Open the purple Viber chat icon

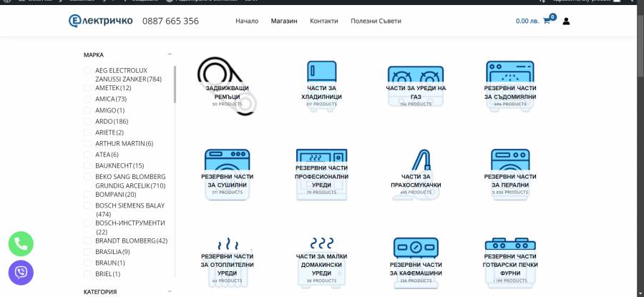tap(21, 272)
